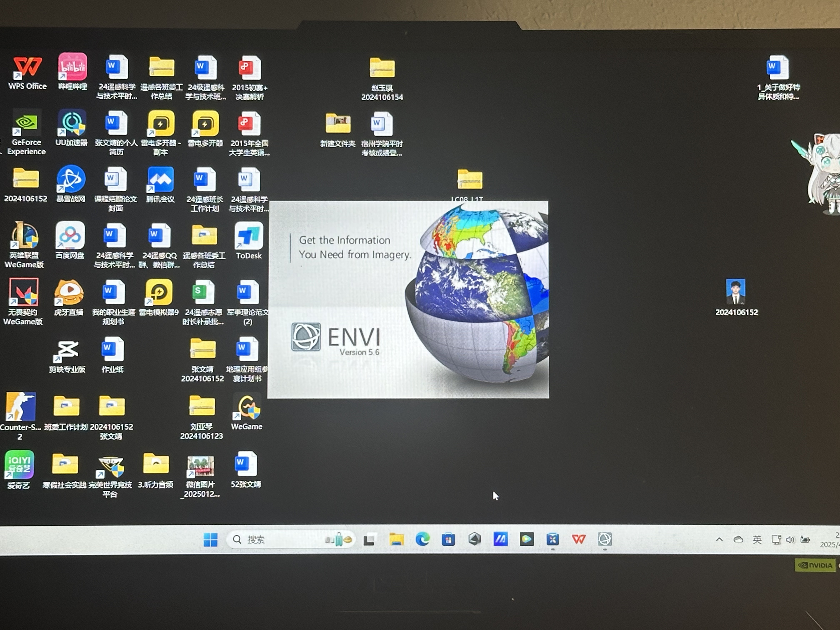Screen dimensions: 840x630
Task: Select the portrait photo thumbnail 2024106152
Action: coord(736,292)
